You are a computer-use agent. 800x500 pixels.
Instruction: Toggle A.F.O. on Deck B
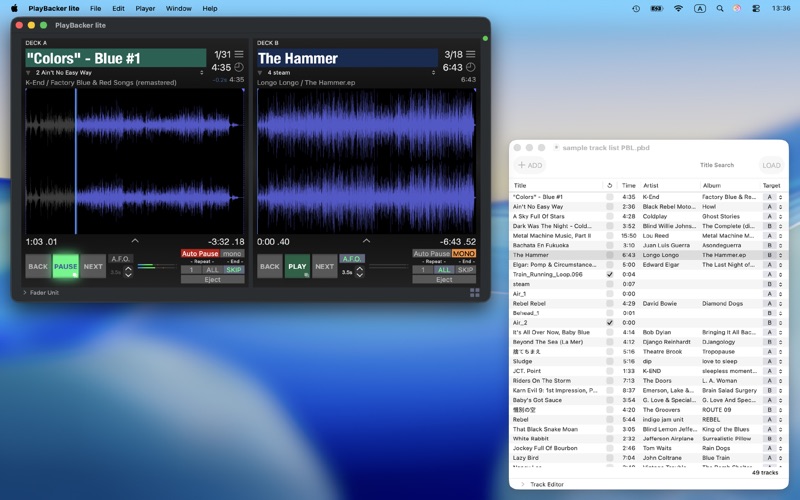(352, 259)
